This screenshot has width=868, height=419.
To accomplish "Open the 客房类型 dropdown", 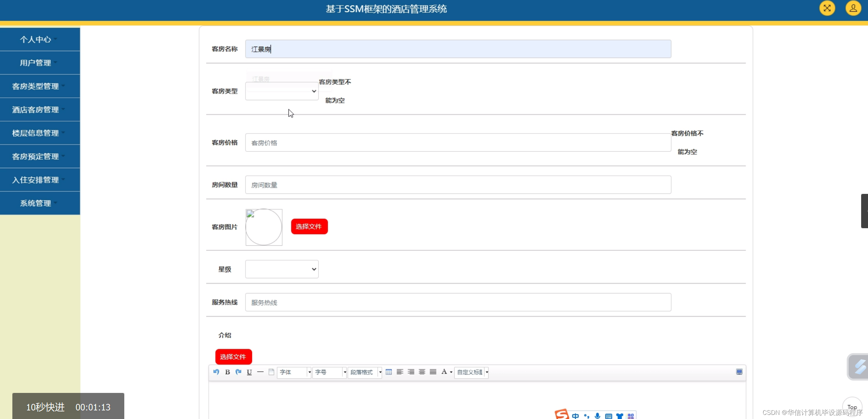I will pyautogui.click(x=282, y=91).
